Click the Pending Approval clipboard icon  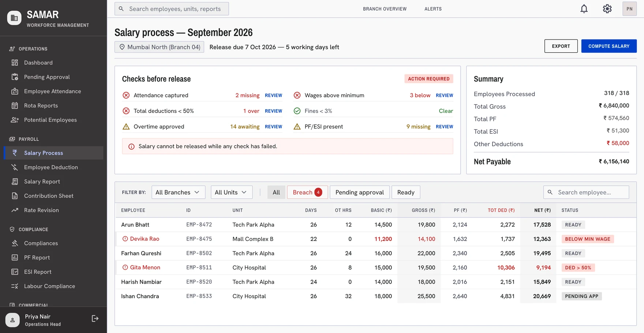point(15,77)
